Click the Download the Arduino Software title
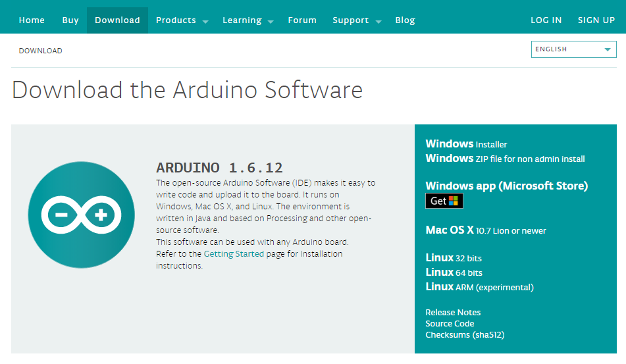626x364 pixels. tap(187, 90)
